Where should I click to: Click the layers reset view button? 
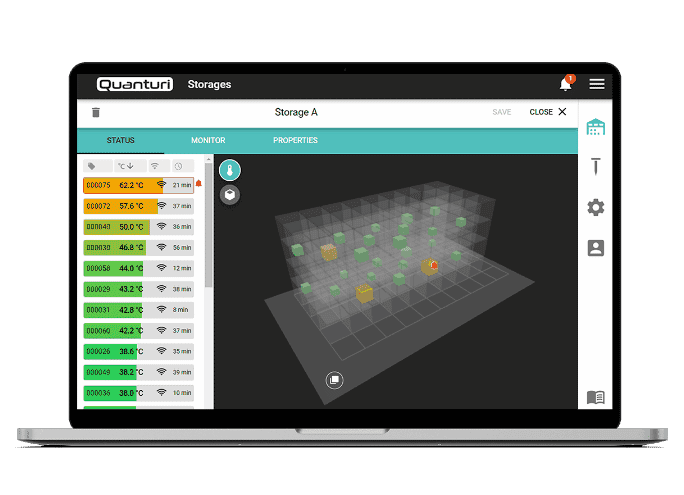[335, 380]
